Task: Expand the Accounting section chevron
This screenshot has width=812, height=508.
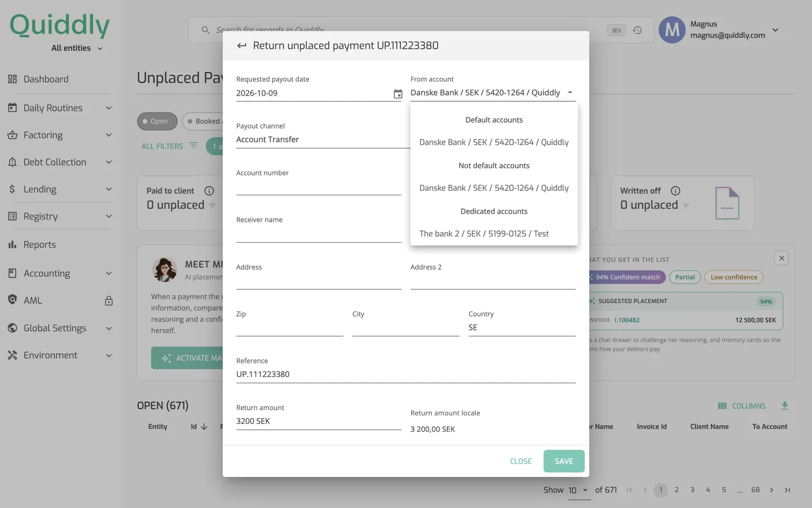Action: (109, 273)
